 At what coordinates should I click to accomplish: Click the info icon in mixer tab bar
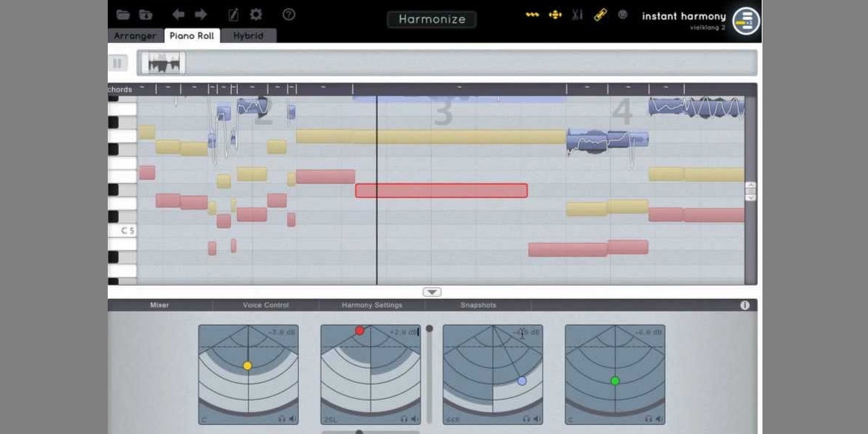coord(745,305)
